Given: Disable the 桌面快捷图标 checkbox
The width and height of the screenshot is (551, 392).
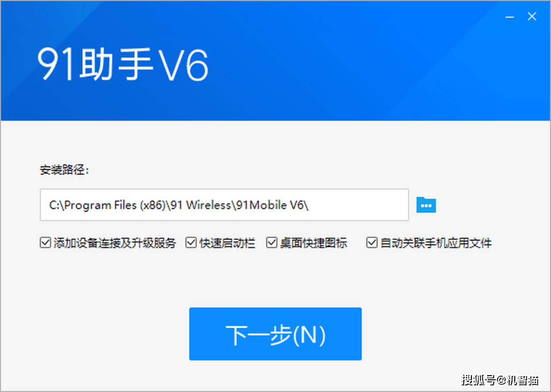Looking at the screenshot, I should [271, 242].
